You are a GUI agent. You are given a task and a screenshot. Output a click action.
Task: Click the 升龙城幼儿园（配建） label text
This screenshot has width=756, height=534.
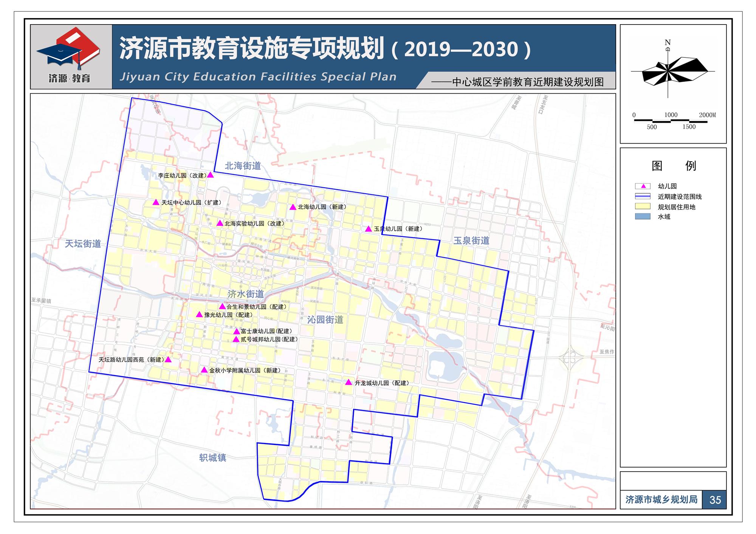coord(382,383)
